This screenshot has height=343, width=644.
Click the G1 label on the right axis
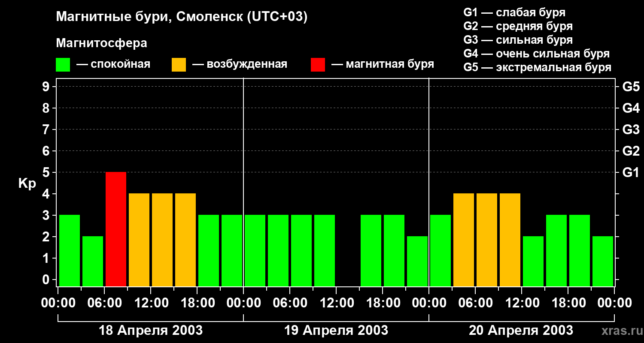pyautogui.click(x=631, y=173)
